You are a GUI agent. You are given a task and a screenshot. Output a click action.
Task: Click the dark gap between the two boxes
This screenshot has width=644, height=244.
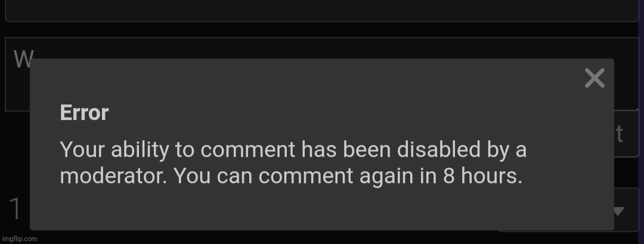click(x=321, y=29)
